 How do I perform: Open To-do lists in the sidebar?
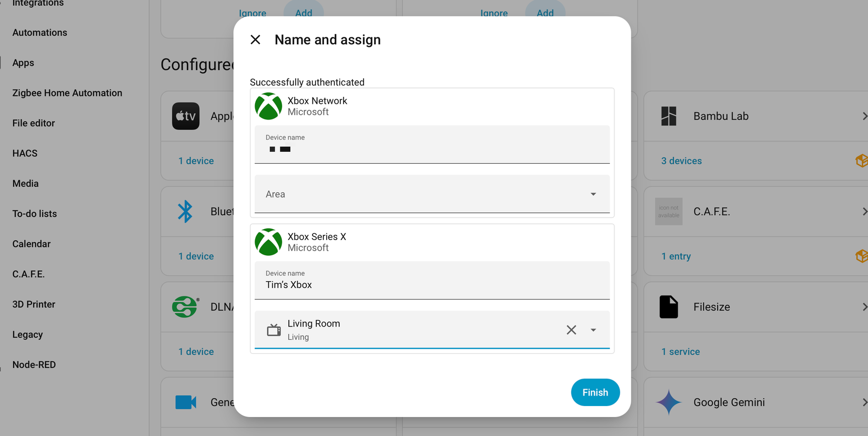pos(35,214)
